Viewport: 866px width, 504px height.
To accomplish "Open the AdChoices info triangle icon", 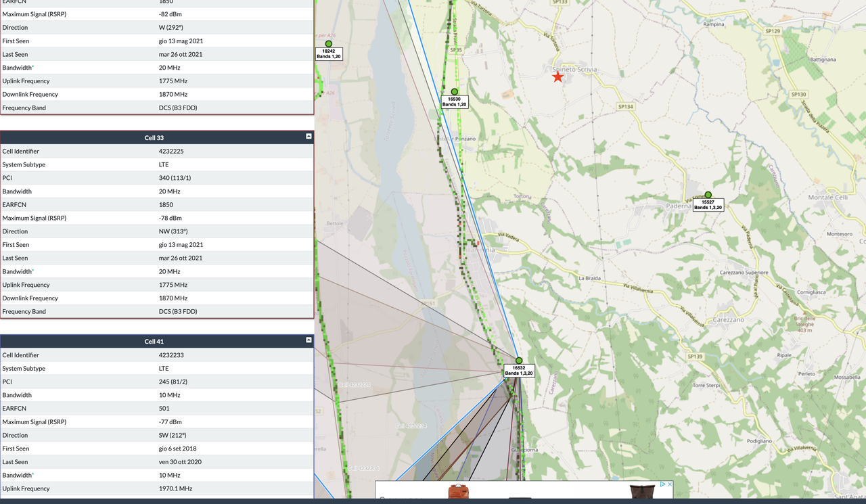I will [662, 484].
